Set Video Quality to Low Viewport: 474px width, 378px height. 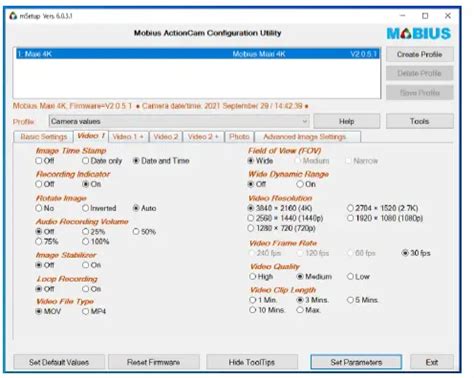[358, 276]
